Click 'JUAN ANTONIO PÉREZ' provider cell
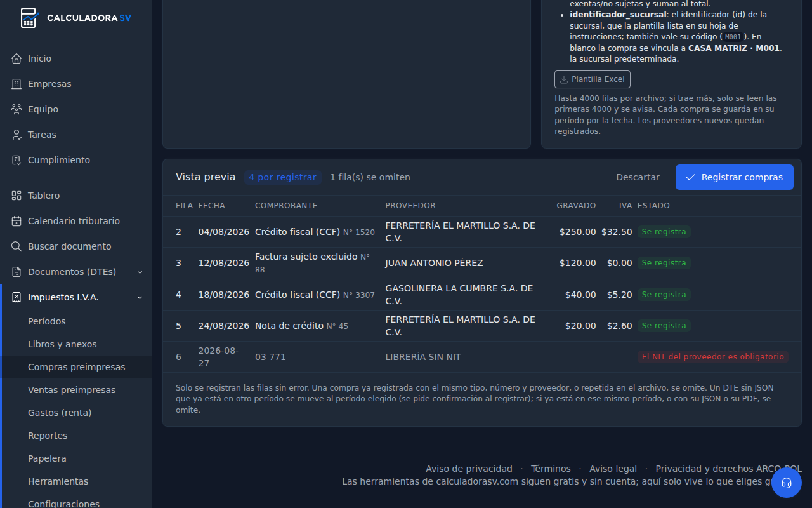812x508 pixels. [434, 263]
